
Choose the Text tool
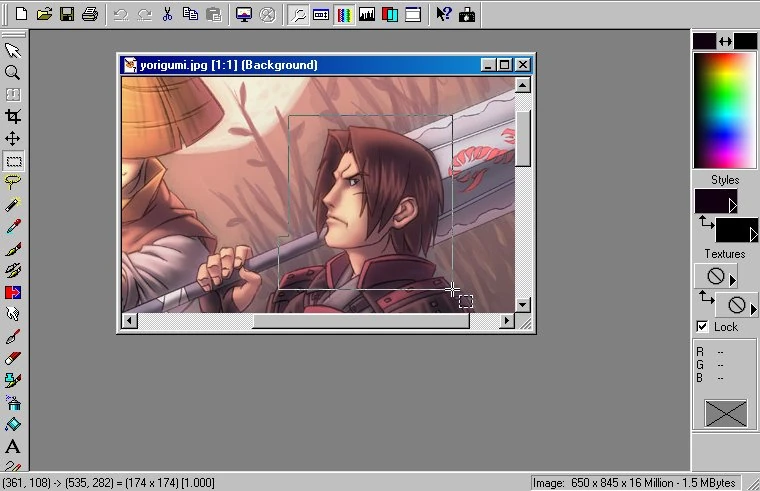13,446
